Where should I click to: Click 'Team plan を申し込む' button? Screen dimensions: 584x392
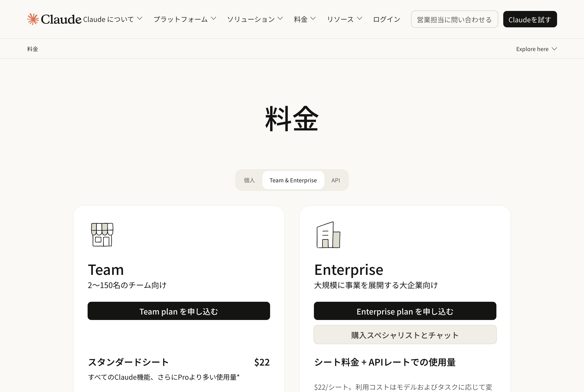tap(179, 311)
